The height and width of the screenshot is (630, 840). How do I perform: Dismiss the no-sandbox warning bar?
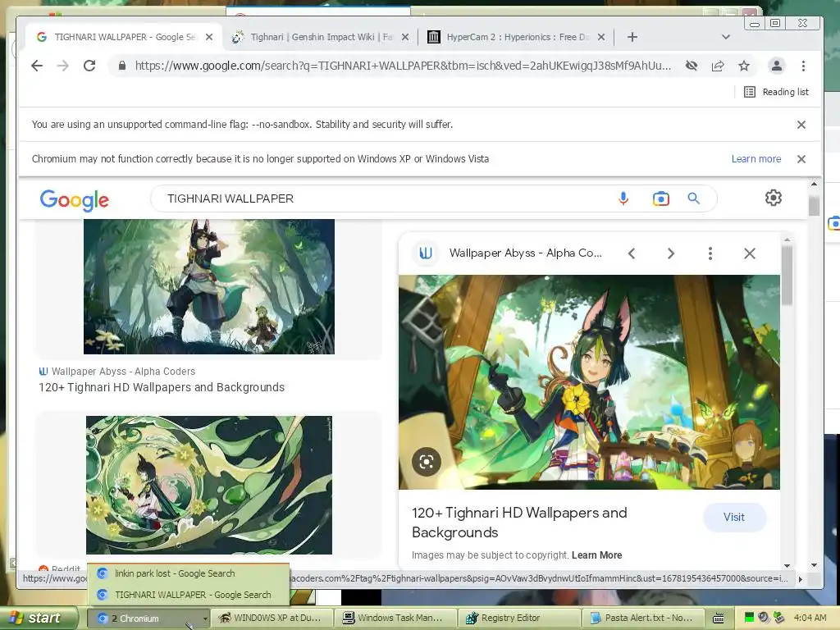pyautogui.click(x=801, y=125)
